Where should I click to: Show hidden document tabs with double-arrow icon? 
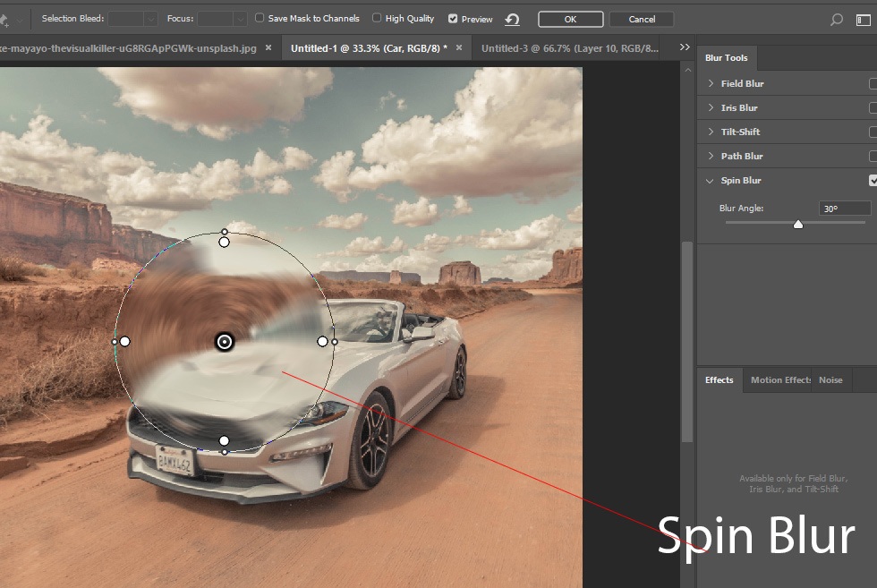685,47
